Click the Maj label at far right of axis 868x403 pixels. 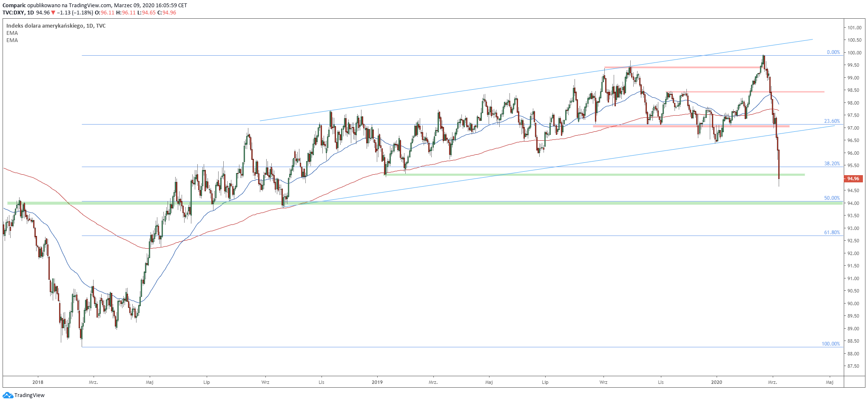tap(829, 382)
